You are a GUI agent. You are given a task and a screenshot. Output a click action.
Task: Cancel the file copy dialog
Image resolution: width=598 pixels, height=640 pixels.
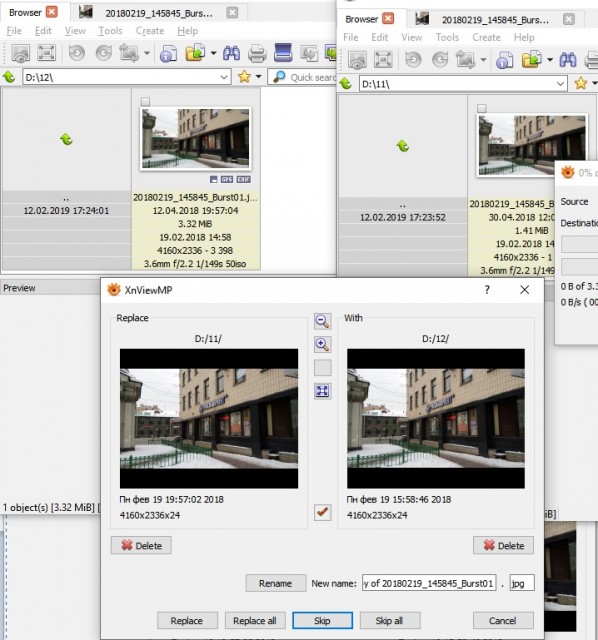coord(503,621)
